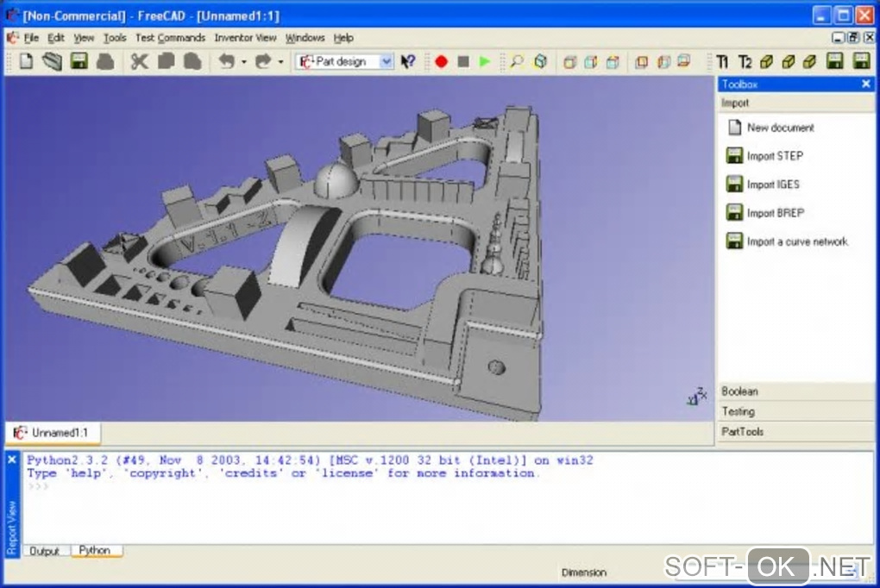Open the Inventor View menu
Screen dimensions: 880x588
tap(245, 38)
